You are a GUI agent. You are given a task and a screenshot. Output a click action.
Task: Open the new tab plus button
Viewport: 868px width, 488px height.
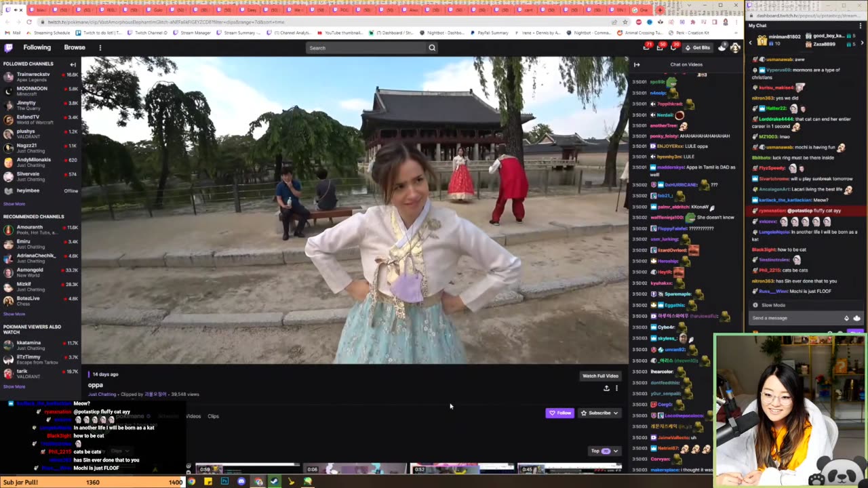[x=660, y=9]
